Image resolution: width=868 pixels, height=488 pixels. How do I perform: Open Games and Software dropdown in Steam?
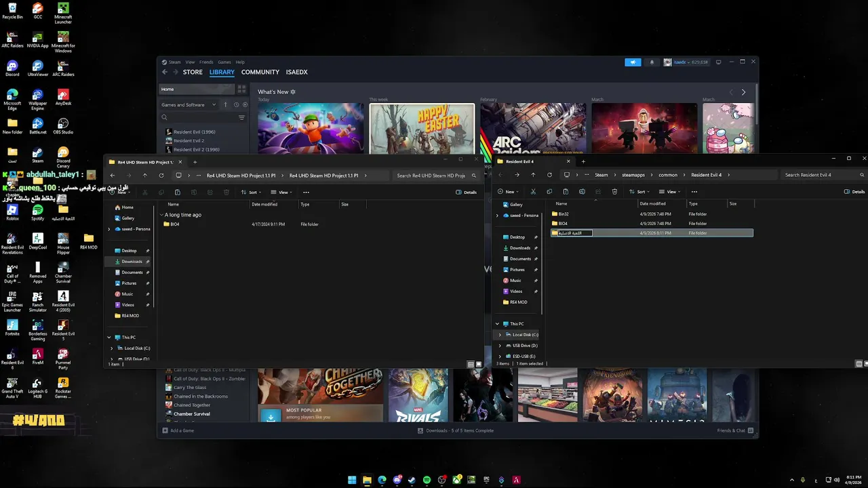click(x=189, y=105)
